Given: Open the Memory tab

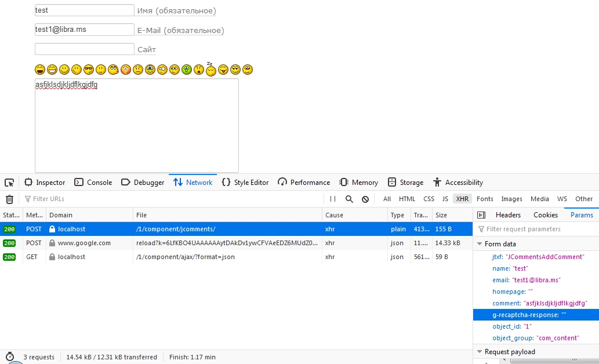Looking at the screenshot, I should pyautogui.click(x=359, y=183).
